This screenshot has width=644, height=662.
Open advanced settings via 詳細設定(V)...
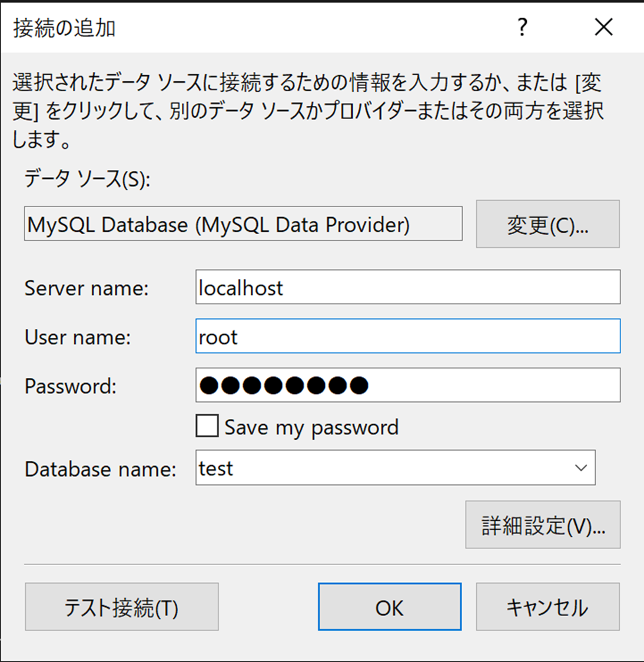pos(543,525)
